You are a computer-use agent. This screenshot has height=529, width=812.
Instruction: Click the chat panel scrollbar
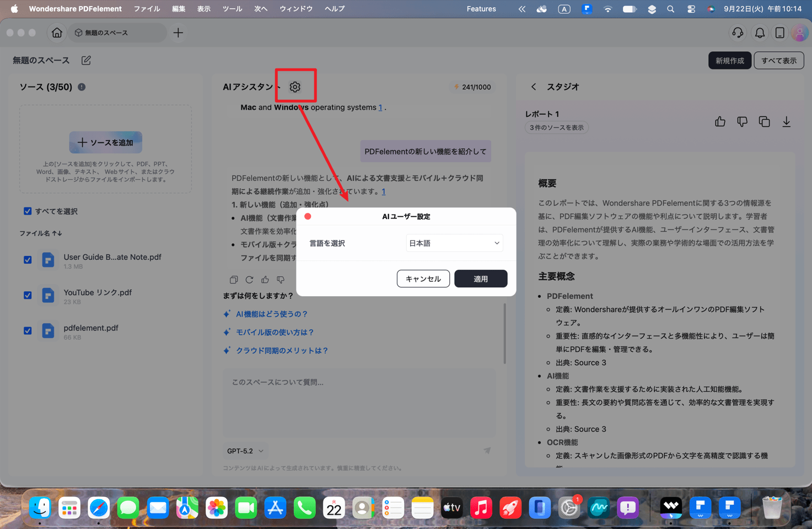click(x=504, y=333)
